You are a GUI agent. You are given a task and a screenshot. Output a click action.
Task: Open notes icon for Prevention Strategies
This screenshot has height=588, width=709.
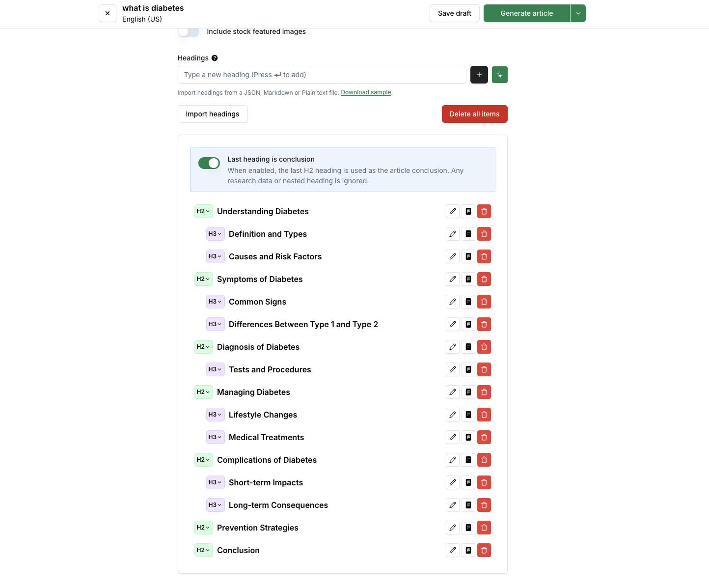tap(468, 528)
